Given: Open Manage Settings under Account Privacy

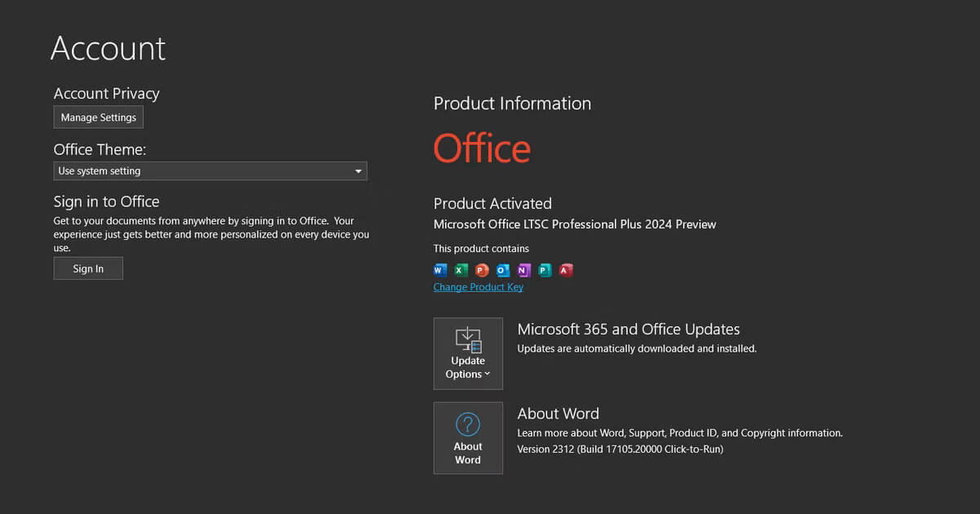Looking at the screenshot, I should coord(99,117).
